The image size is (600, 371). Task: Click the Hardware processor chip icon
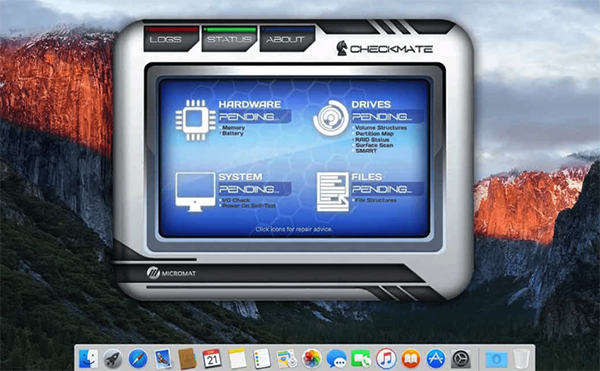(196, 120)
